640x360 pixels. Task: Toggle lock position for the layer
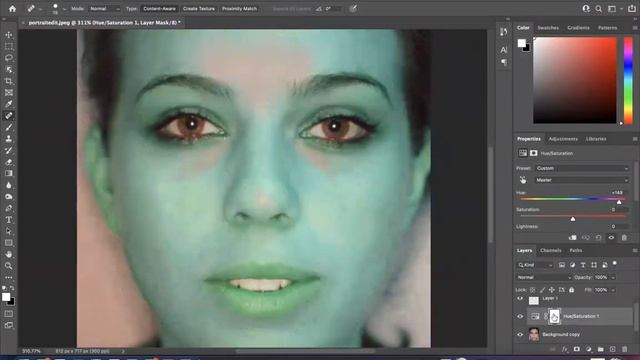(551, 290)
